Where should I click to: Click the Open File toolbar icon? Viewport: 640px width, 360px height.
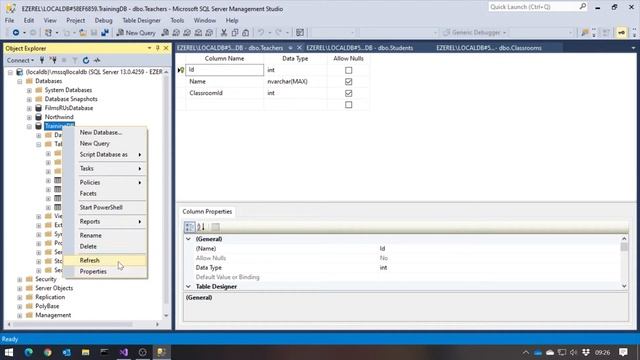tap(83, 33)
